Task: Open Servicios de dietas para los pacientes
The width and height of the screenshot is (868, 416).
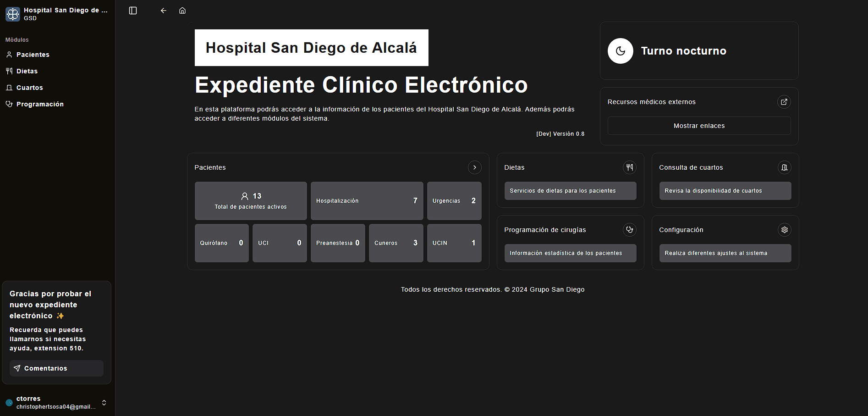Action: (571, 191)
